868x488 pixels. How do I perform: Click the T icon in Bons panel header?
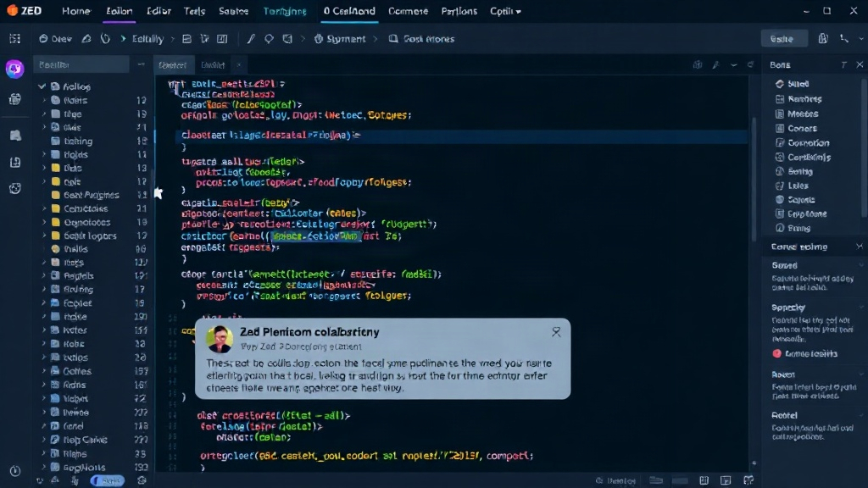[843, 64]
